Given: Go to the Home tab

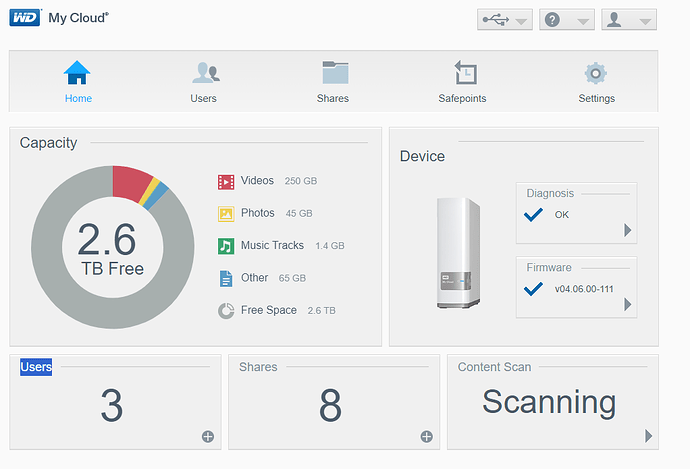Looking at the screenshot, I should tap(78, 81).
